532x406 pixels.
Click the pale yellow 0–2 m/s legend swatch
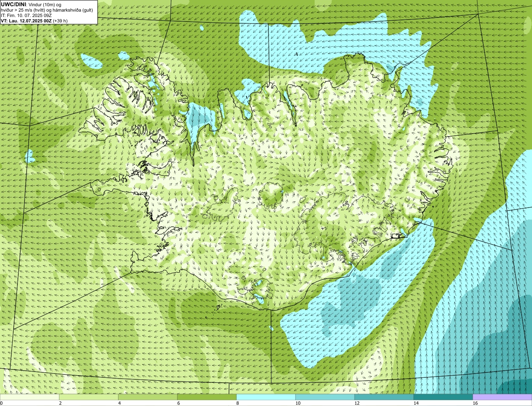point(30,397)
